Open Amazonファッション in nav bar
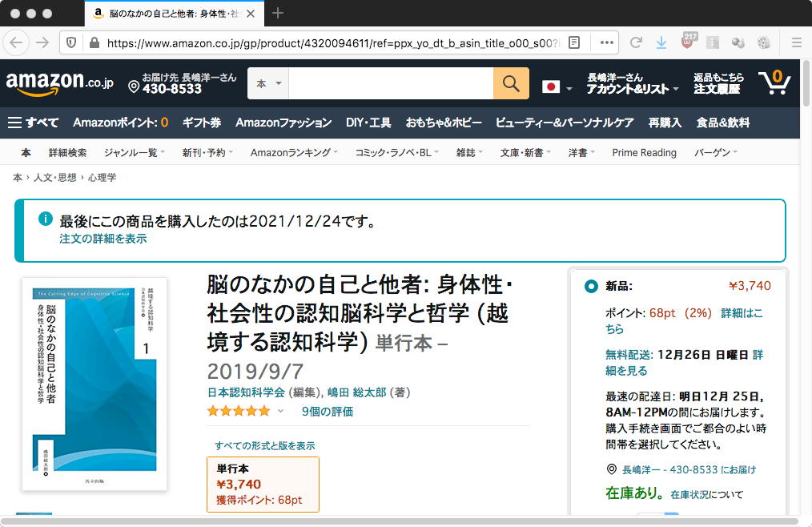The image size is (812, 527). 283,123
